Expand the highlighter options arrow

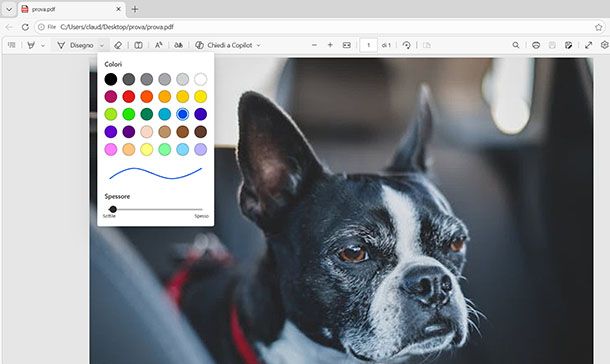click(x=43, y=46)
